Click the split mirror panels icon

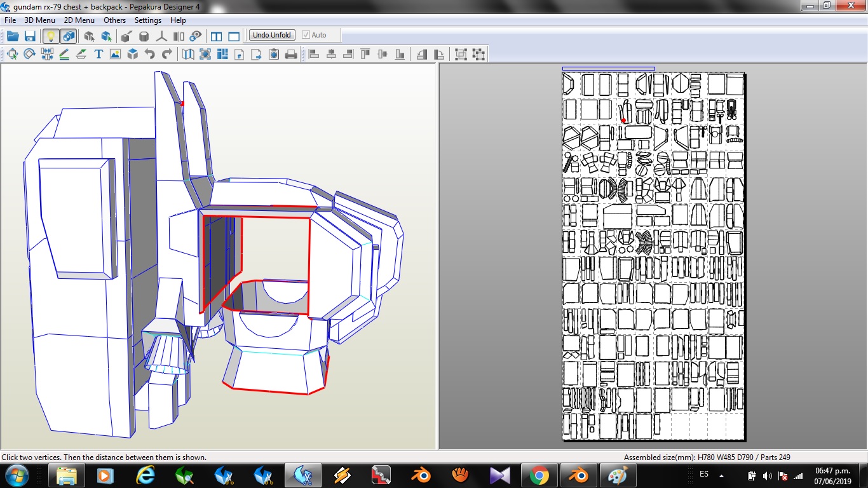(x=179, y=36)
